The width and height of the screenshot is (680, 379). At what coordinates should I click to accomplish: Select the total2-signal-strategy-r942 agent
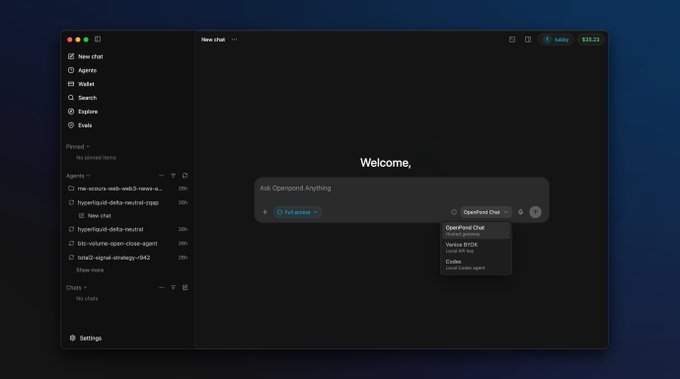[x=128, y=258]
